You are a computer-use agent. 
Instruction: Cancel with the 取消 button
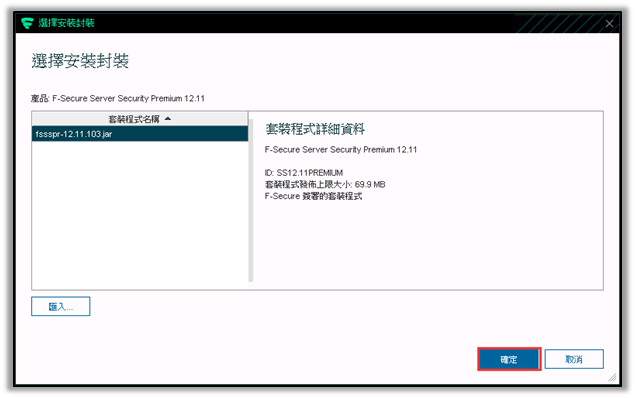click(574, 359)
